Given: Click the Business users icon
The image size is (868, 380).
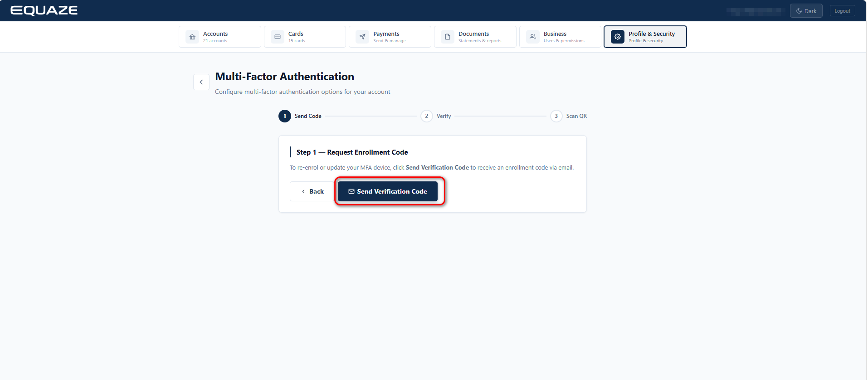Looking at the screenshot, I should pos(533,37).
